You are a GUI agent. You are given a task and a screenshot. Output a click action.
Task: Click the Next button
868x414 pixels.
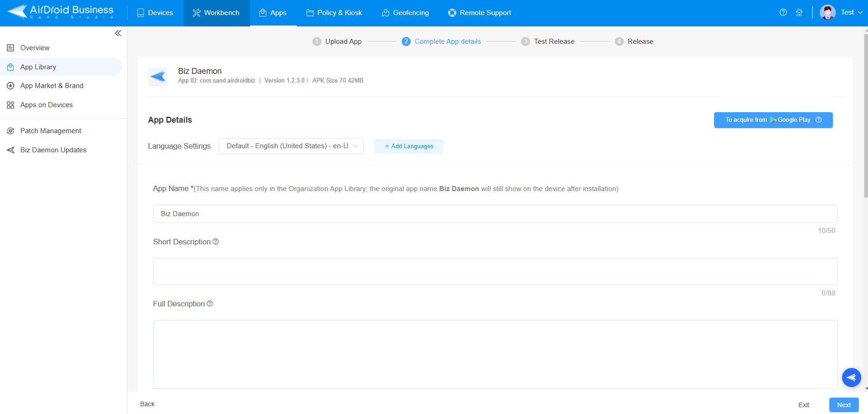(x=843, y=404)
